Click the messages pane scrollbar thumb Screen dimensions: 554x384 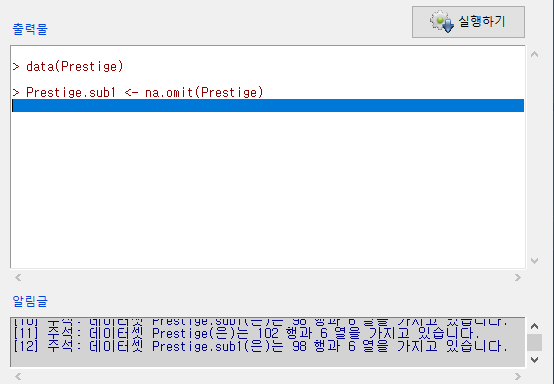coord(535,343)
